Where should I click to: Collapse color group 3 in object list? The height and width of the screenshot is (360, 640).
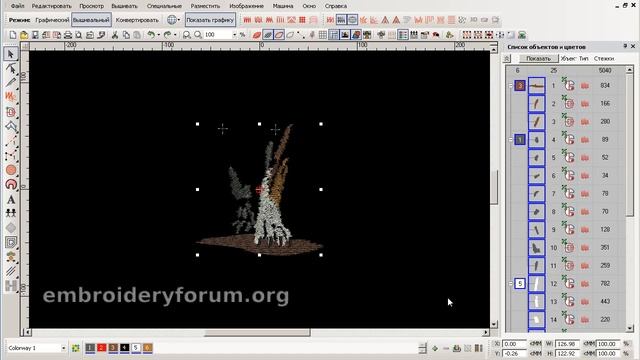pos(511,86)
